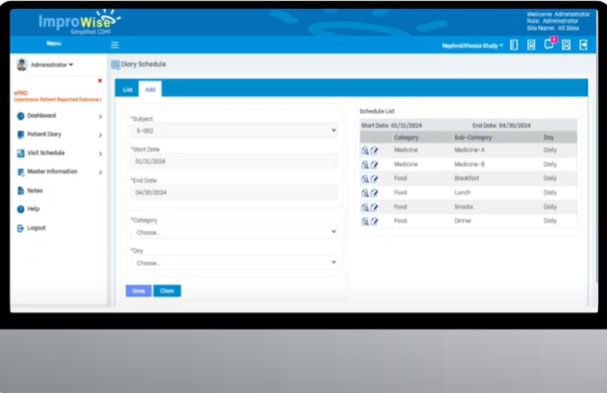Screen dimensions: 607x393
Task: Click the Diary Schedule heading icon
Action: tap(115, 65)
